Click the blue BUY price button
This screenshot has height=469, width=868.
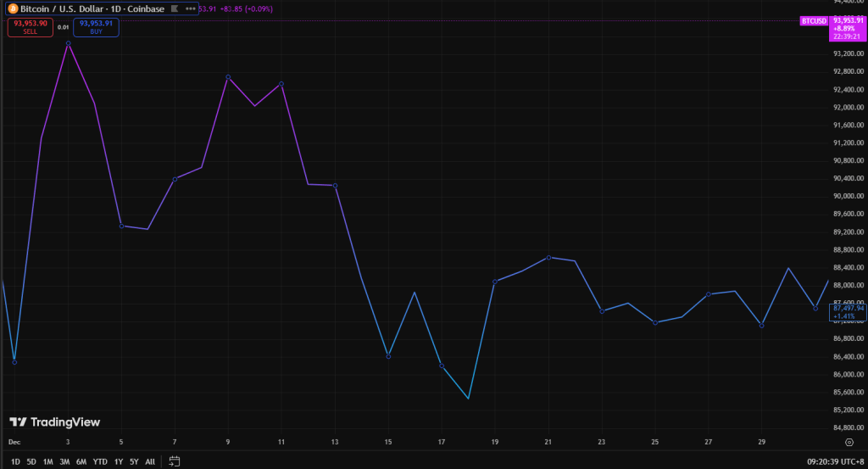(x=96, y=26)
